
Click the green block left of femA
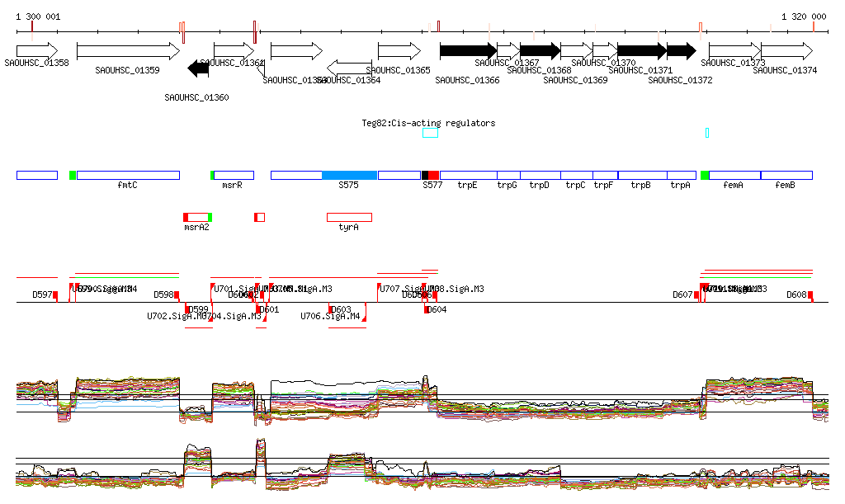(x=705, y=175)
